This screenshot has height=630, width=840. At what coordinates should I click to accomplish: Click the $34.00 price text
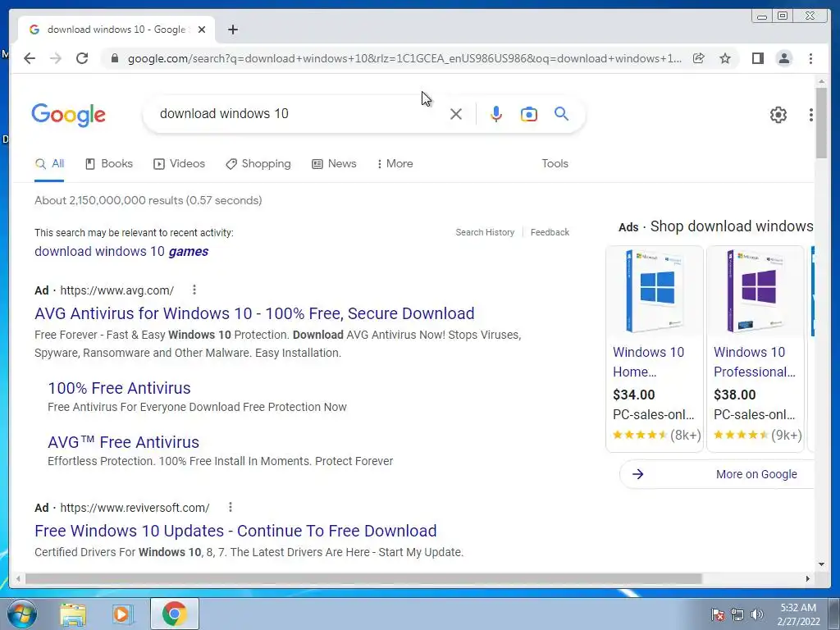(634, 395)
